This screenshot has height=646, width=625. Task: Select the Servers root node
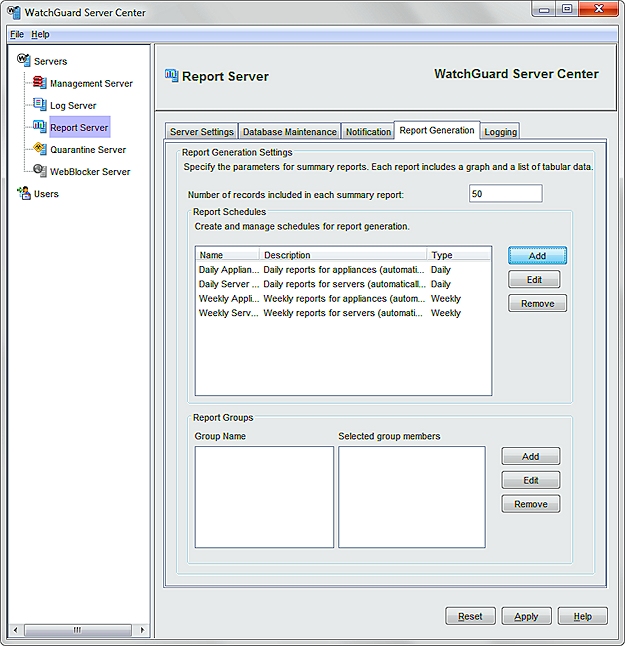[50, 61]
